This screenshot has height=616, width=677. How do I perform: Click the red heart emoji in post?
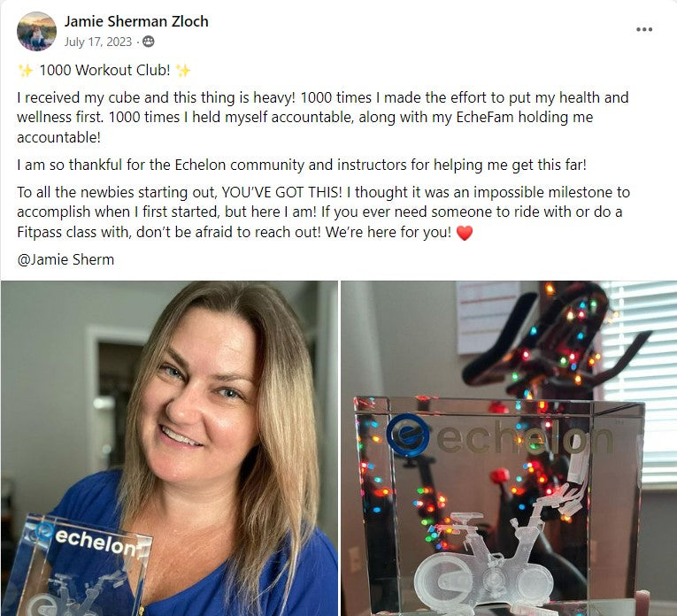coord(465,233)
